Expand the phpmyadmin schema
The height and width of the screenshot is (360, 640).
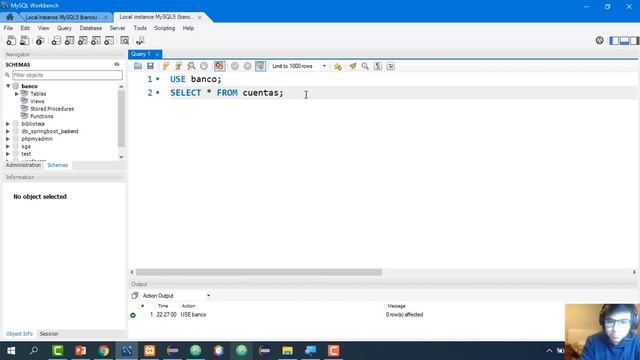8,139
